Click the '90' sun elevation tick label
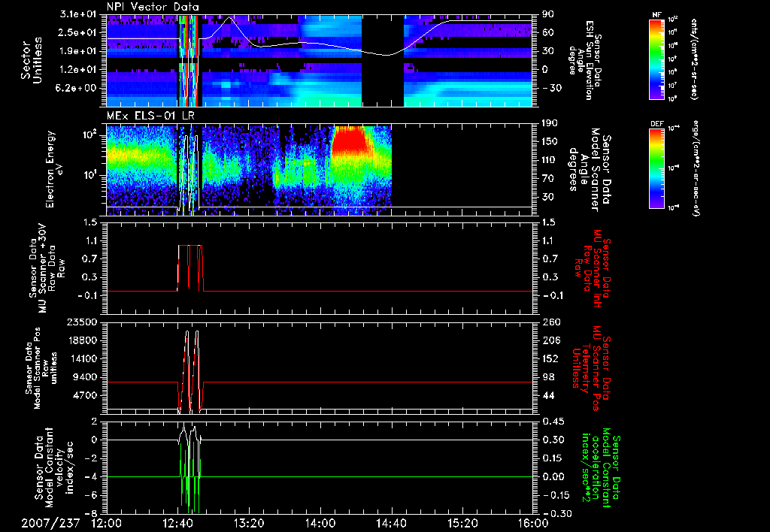Viewport: 770px width, 532px height. [547, 14]
